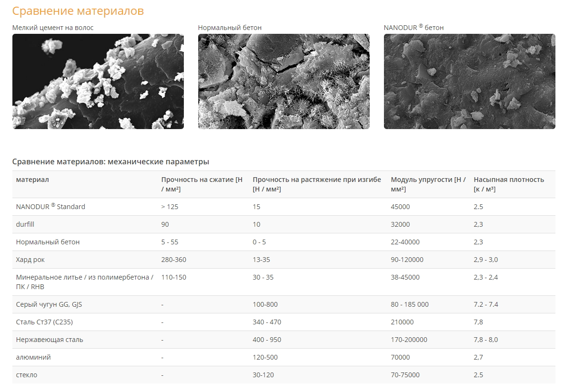
Task: Select the '120-500' cell
Action: click(265, 357)
